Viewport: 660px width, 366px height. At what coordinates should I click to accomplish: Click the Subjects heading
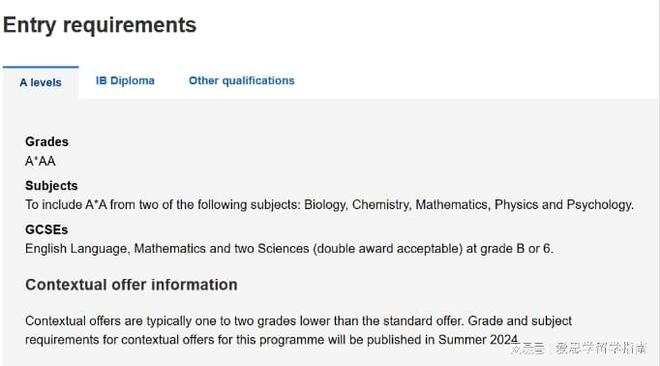tap(51, 186)
